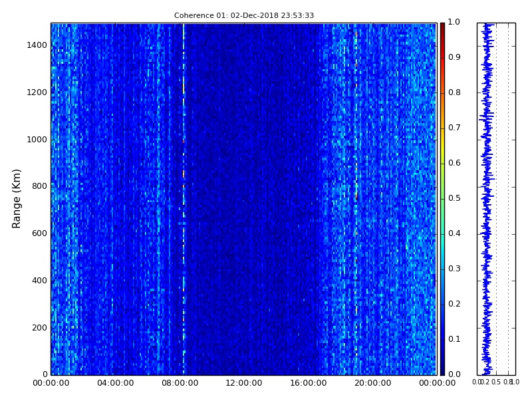The height and width of the screenshot is (399, 532).
Task: Click the colorbar 0.4 label
Action: (454, 234)
